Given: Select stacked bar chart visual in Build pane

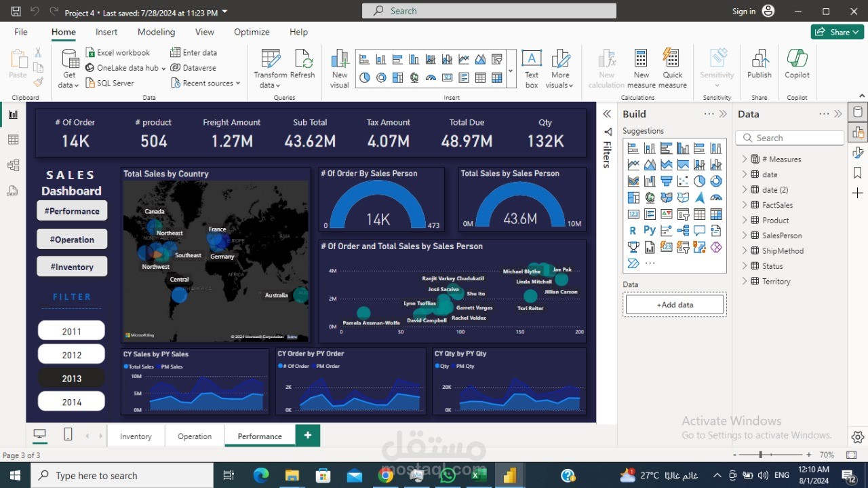Looking at the screenshot, I should coord(633,148).
